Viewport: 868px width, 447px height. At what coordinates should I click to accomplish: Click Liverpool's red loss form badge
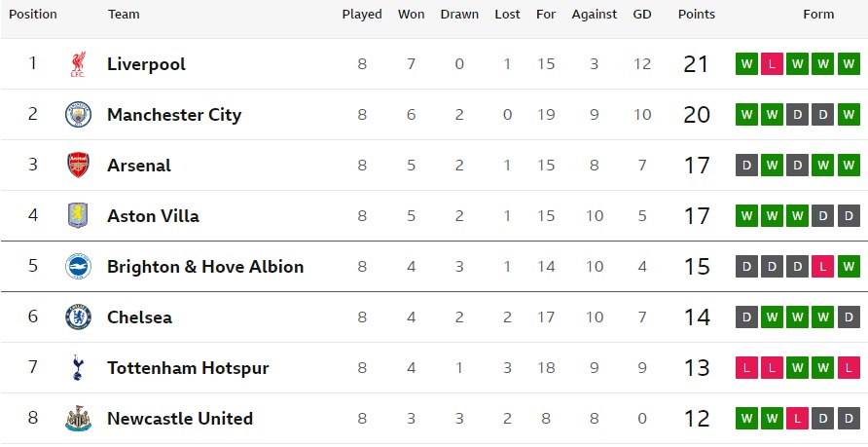[773, 64]
